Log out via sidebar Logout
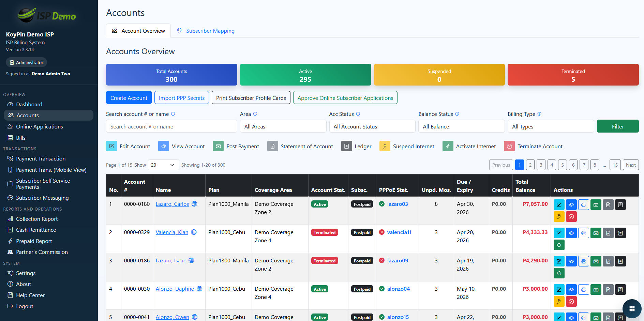This screenshot has height=321, width=644. (48, 306)
